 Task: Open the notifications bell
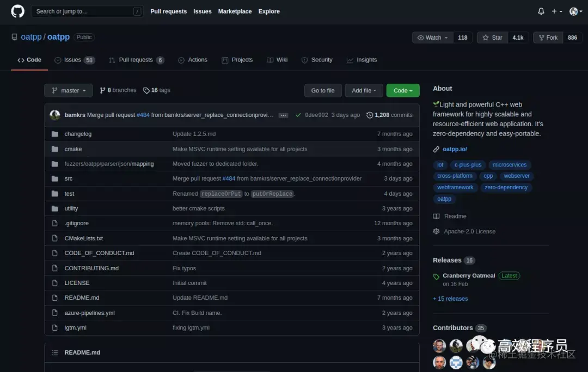[x=541, y=11]
